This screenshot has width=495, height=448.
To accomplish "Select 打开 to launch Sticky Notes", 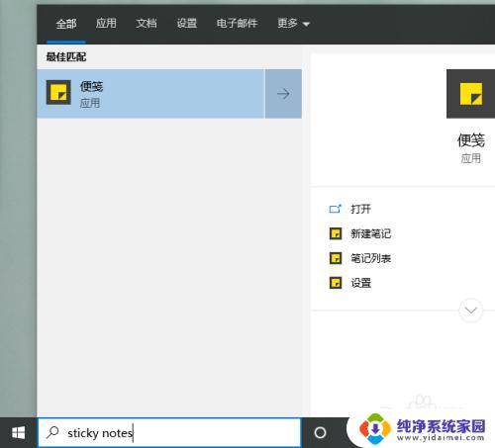I will pos(360,209).
